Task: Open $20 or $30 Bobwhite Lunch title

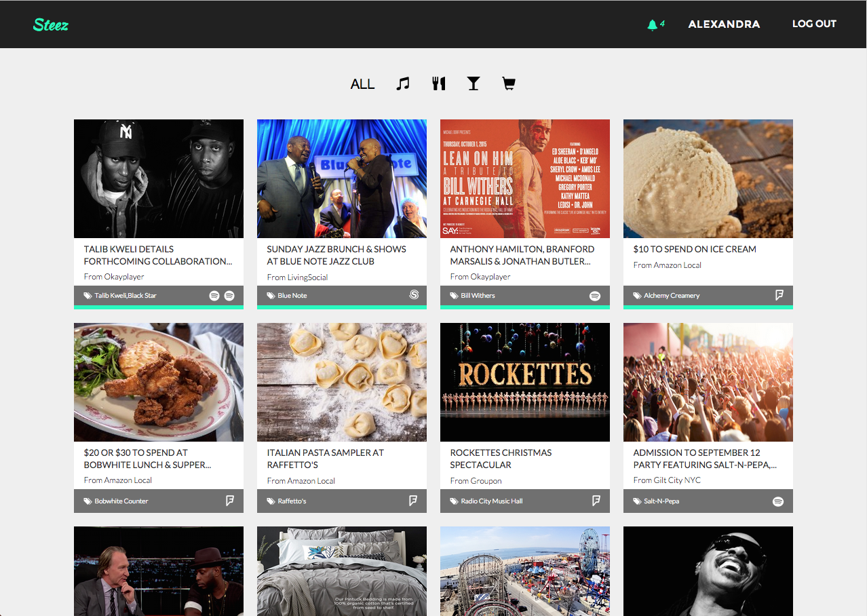Action: (x=148, y=459)
